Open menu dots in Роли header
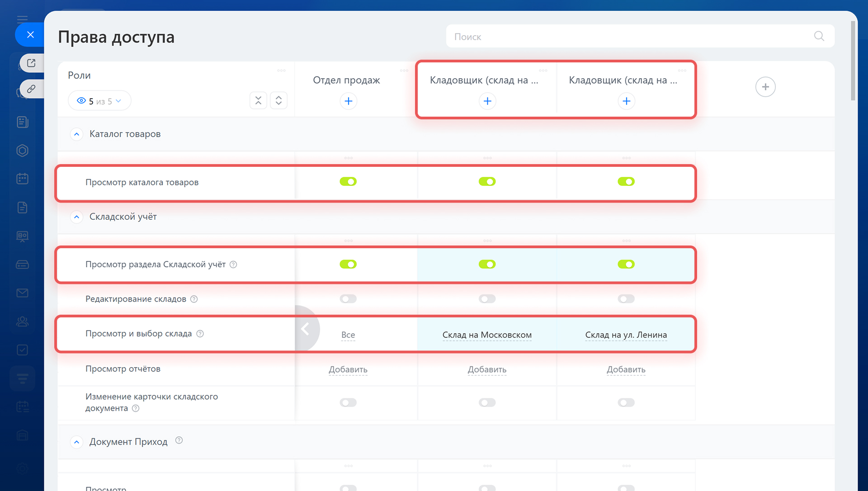Image resolution: width=868 pixels, height=491 pixels. click(281, 71)
